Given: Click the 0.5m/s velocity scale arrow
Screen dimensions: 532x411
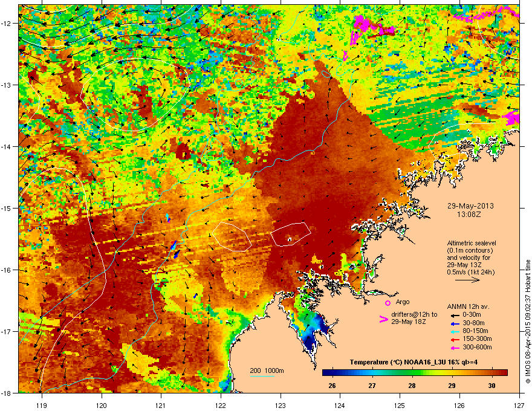Looking at the screenshot, I should 467,280.
